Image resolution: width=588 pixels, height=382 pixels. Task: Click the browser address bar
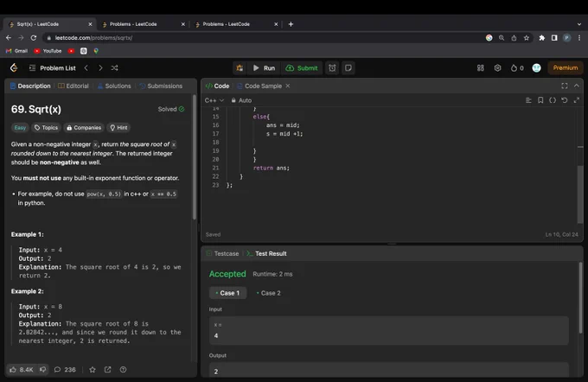pyautogui.click(x=263, y=38)
